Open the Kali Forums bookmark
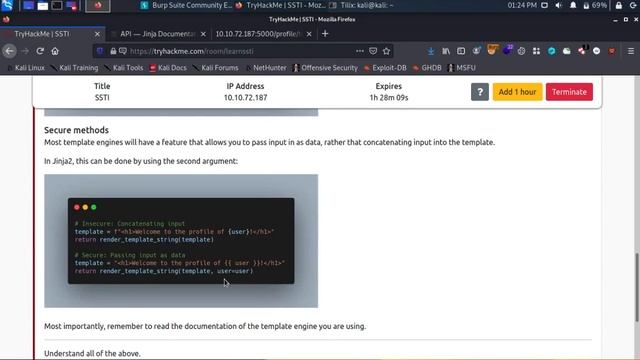The image size is (640, 360). tap(216, 68)
